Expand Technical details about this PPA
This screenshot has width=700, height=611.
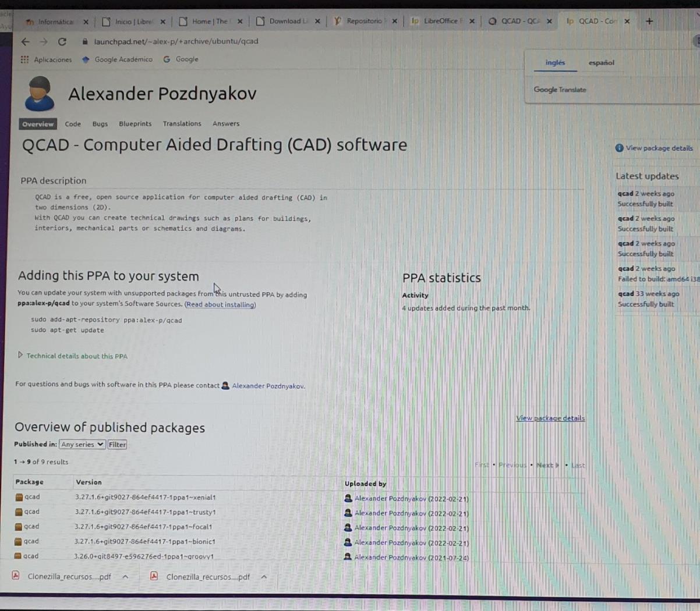click(x=73, y=356)
